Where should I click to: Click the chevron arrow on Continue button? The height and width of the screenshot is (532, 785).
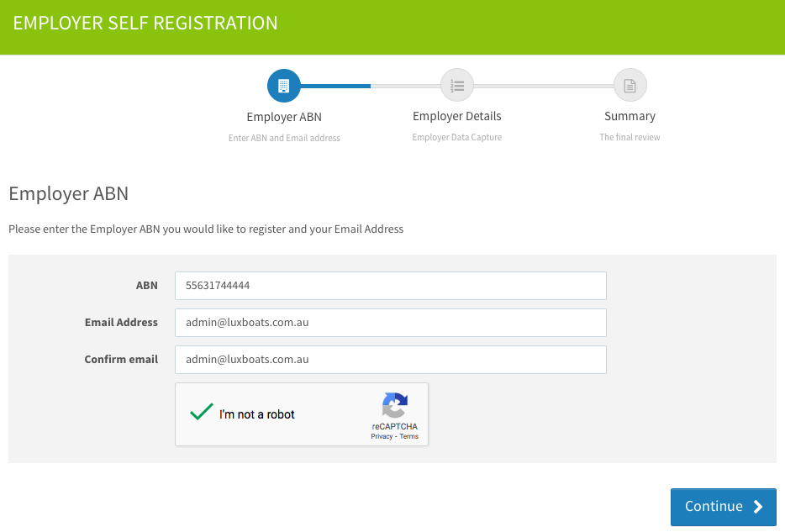coord(758,507)
